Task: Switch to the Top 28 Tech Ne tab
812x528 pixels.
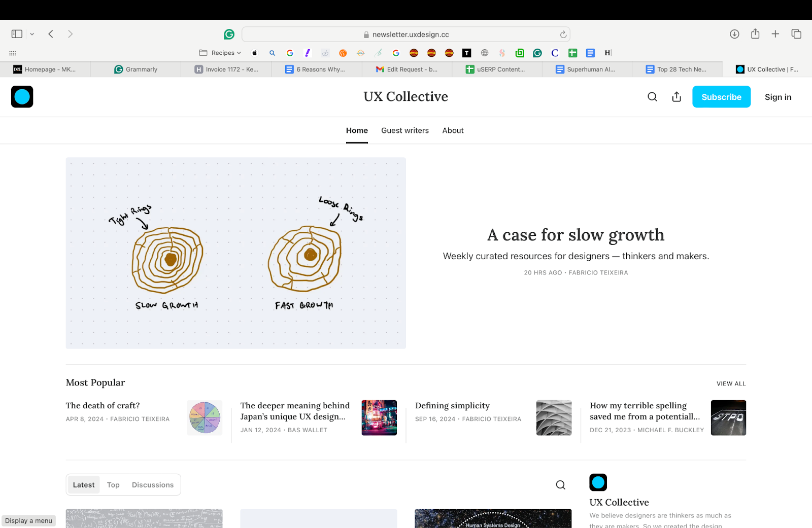Action: [x=678, y=69]
